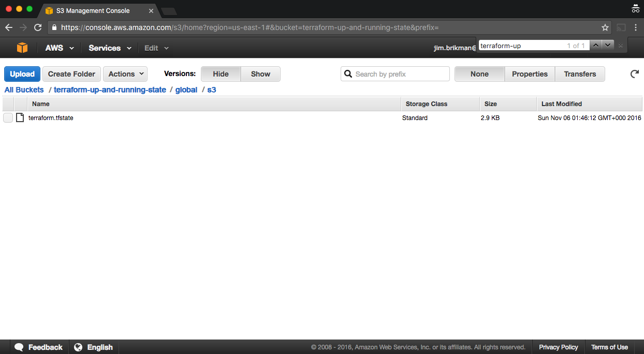Open the Actions dropdown

[x=125, y=74]
